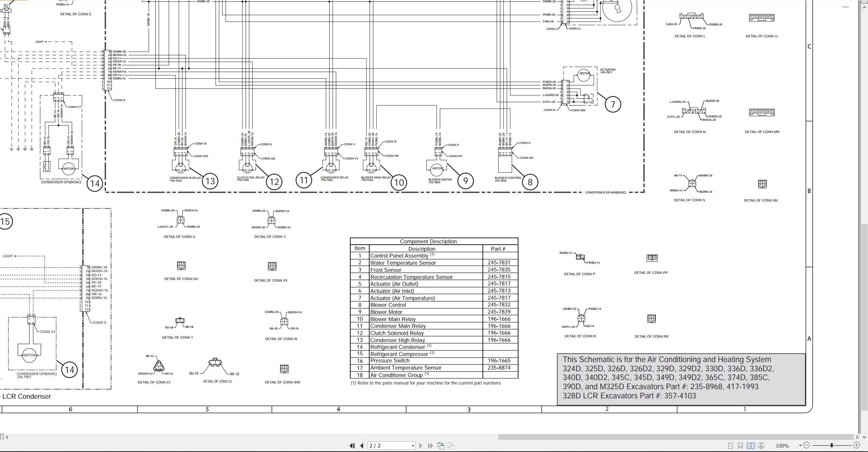This screenshot has height=452, width=868.
Task: Click part number 245-7813
Action: (499, 291)
